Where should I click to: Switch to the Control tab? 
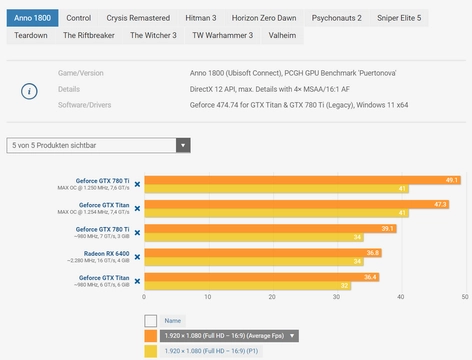79,18
